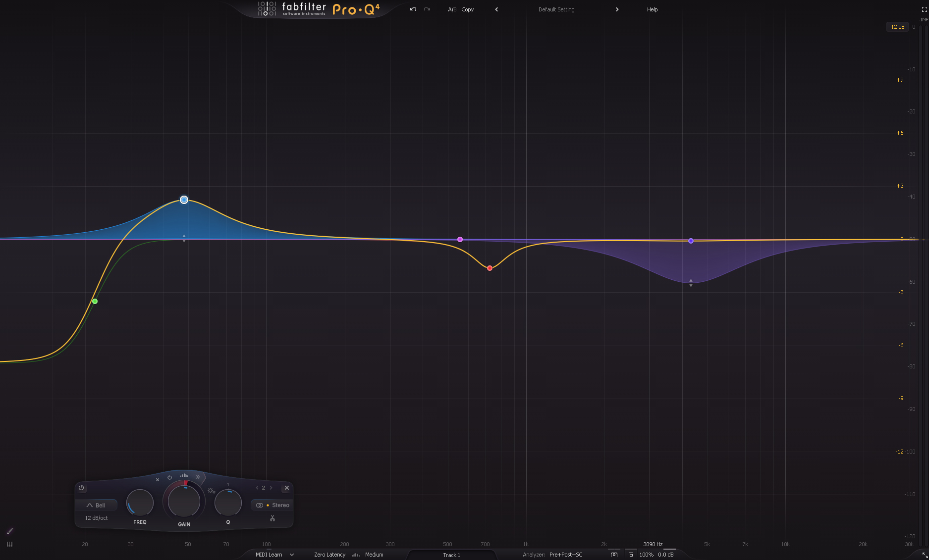
Task: Open the 12 dB display range selector
Action: [897, 27]
